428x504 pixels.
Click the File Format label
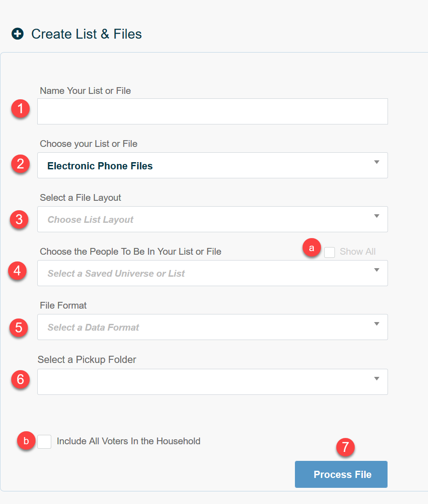[63, 305]
